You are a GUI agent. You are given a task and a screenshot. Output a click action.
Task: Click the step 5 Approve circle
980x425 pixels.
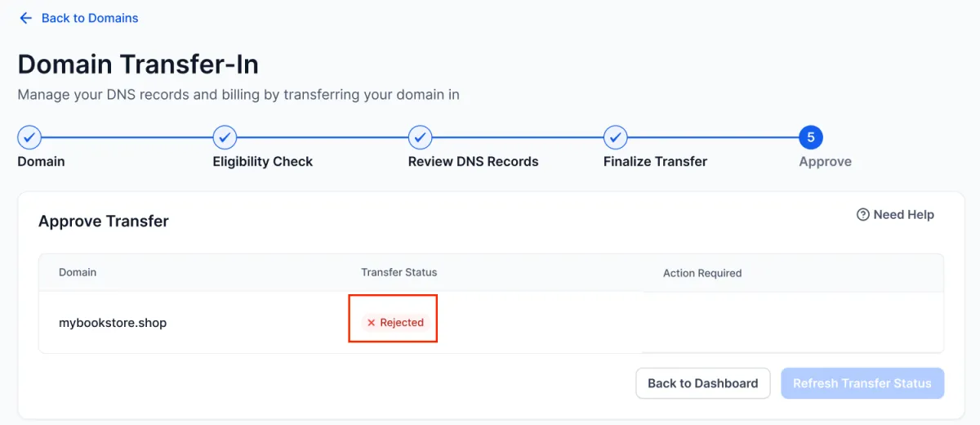pos(811,137)
